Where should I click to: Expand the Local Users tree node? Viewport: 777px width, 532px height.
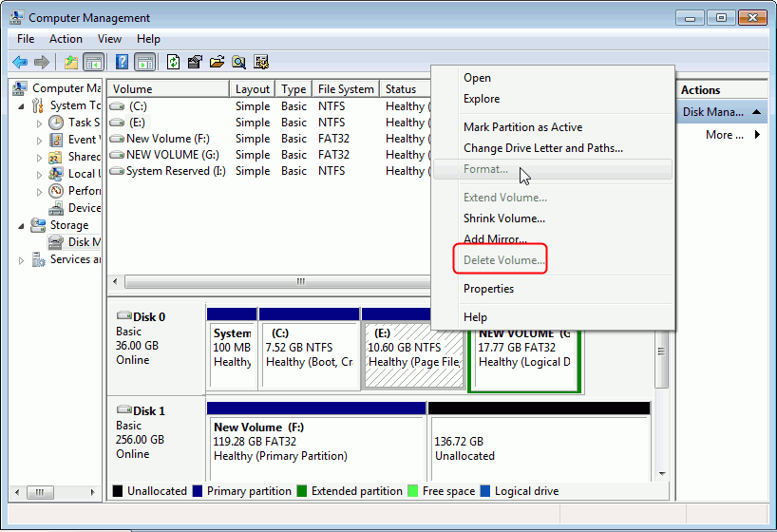pyautogui.click(x=39, y=175)
